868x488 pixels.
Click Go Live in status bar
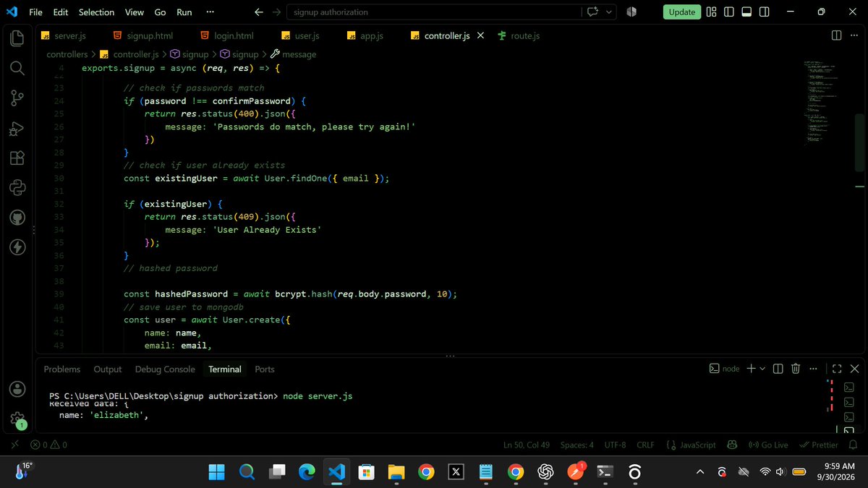point(768,445)
